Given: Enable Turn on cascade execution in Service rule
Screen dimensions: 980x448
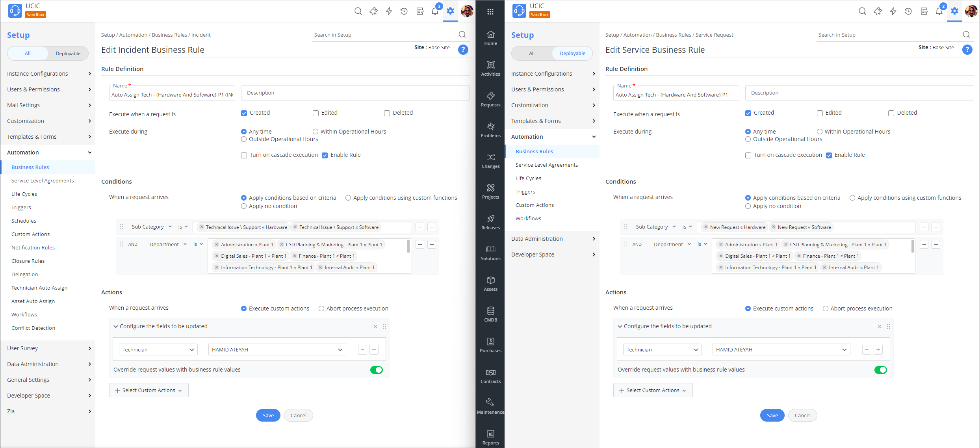Looking at the screenshot, I should [748, 155].
